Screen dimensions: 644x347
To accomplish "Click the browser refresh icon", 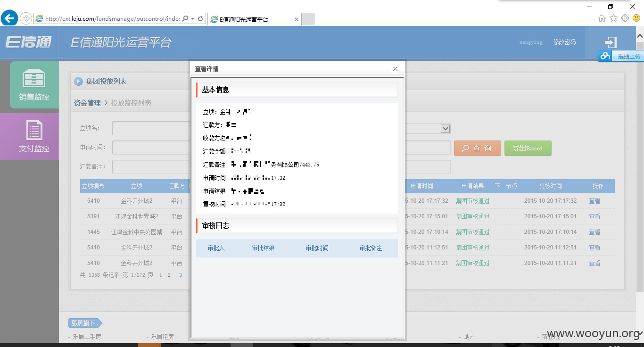I will pyautogui.click(x=200, y=19).
